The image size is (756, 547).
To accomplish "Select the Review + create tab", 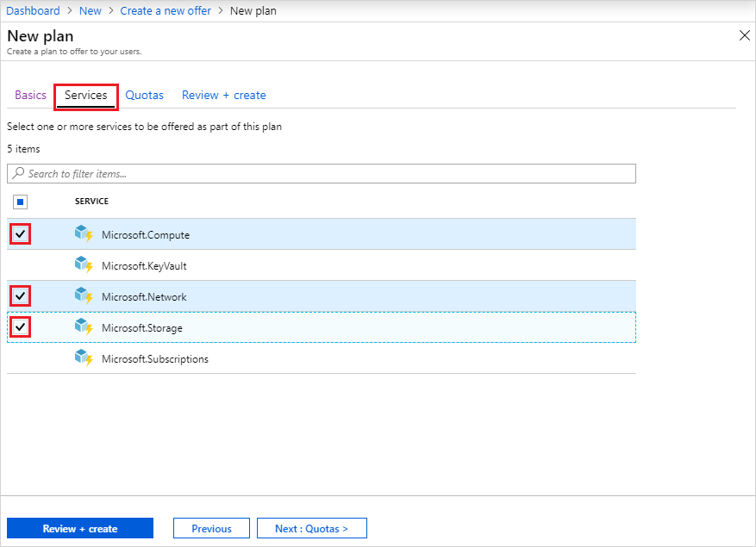I will (223, 95).
